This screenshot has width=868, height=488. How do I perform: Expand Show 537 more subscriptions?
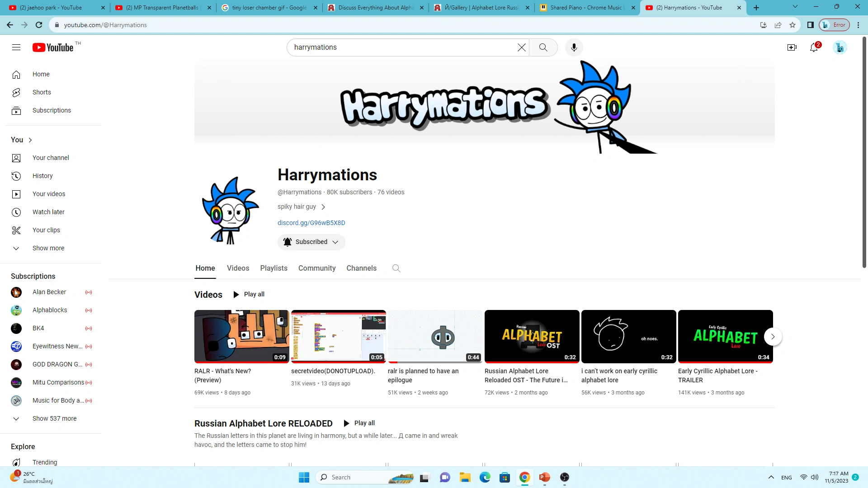coord(54,418)
